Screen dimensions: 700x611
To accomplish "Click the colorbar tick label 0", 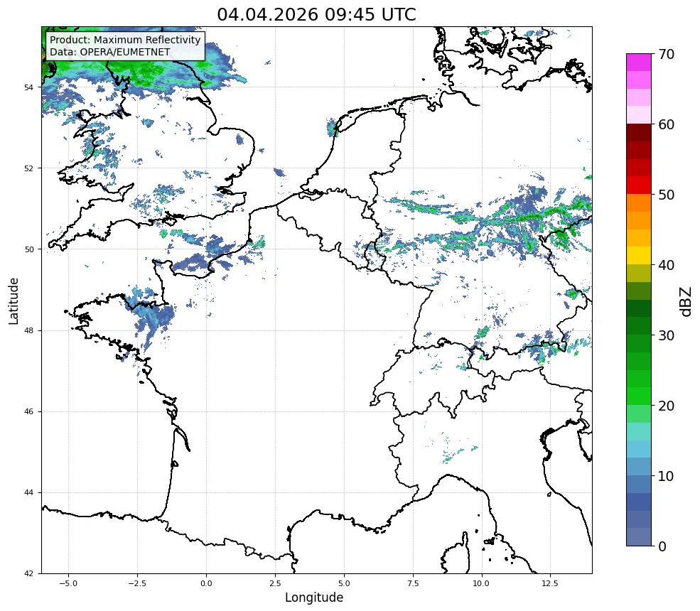I will pyautogui.click(x=662, y=546).
